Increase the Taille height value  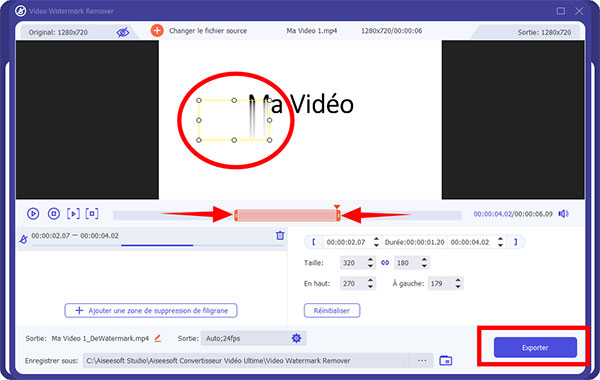pyautogui.click(x=424, y=260)
